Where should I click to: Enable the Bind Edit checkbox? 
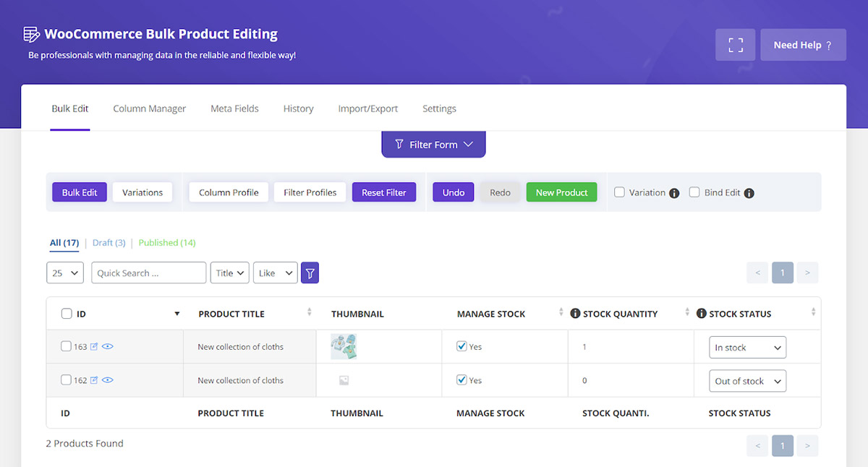coord(694,192)
